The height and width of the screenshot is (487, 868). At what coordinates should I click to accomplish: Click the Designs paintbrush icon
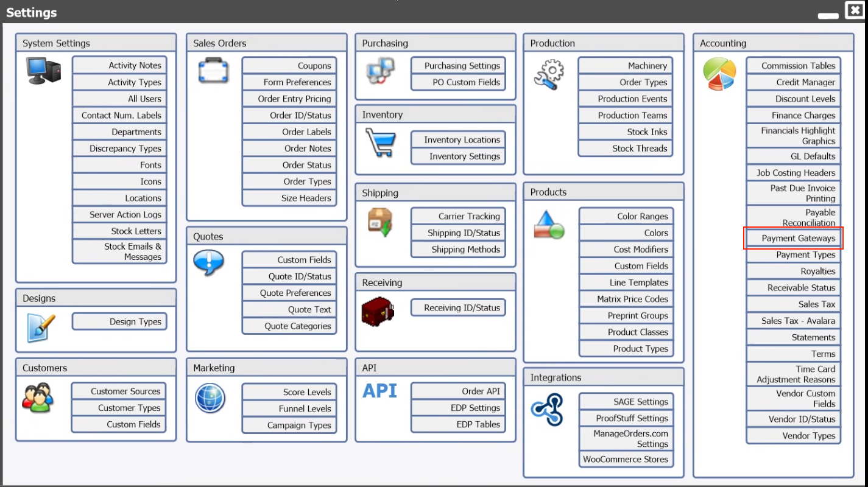coord(41,328)
